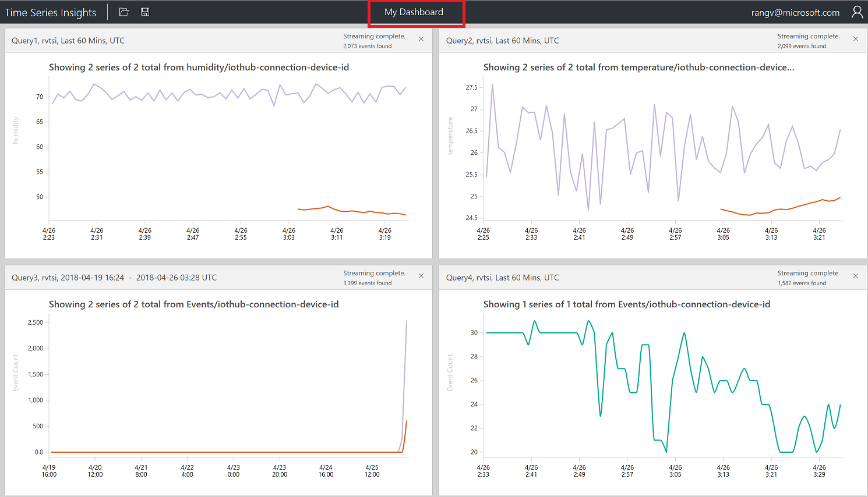Click '1,582 events found' status
The image size is (868, 497).
click(x=802, y=283)
